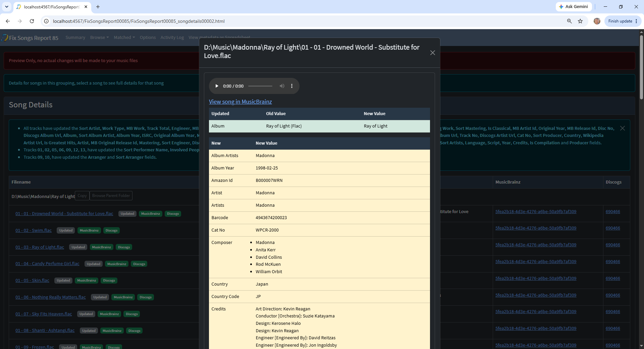Open 01 - 01 - Drowned World file link
The width and height of the screenshot is (644, 349).
[64, 214]
